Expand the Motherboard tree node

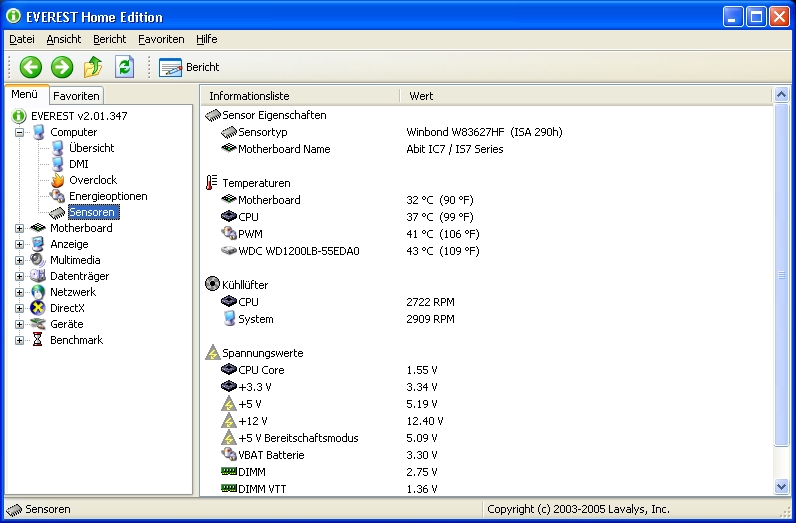[19, 228]
